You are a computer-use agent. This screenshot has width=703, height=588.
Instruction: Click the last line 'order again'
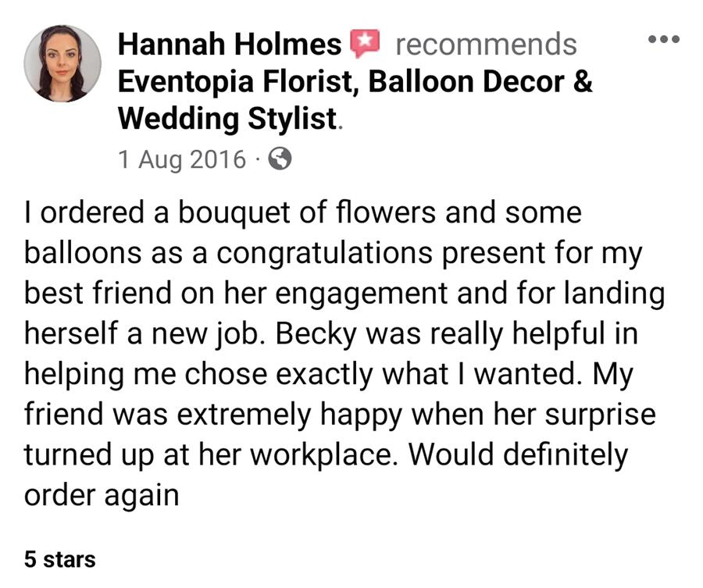pyautogui.click(x=102, y=496)
